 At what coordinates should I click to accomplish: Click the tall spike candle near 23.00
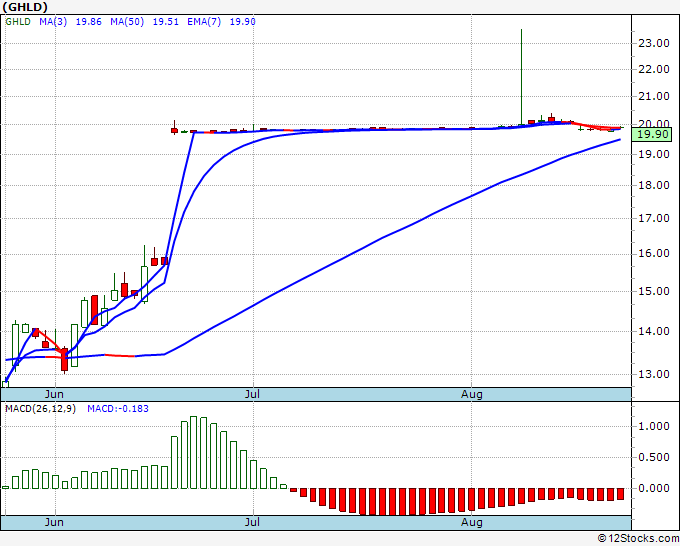[x=521, y=77]
